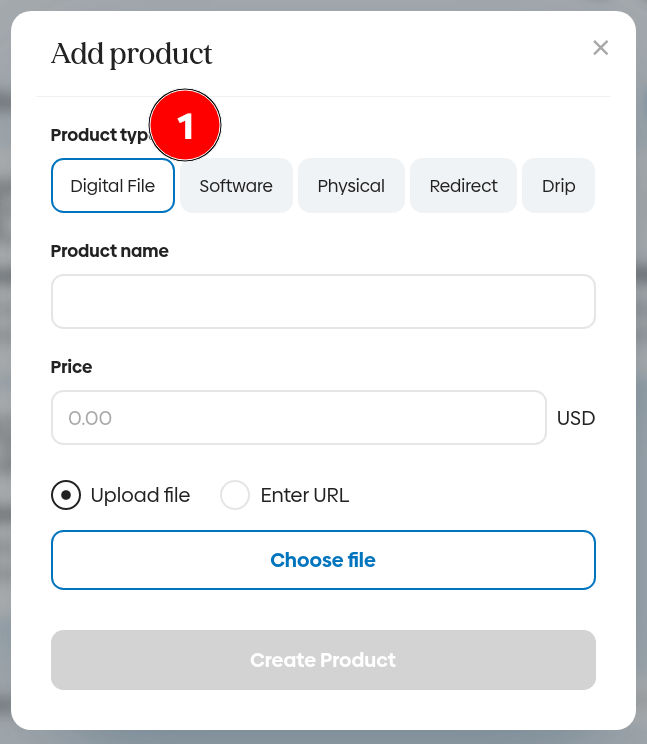Click the Enter URL label text
647x744 pixels.
pos(304,495)
